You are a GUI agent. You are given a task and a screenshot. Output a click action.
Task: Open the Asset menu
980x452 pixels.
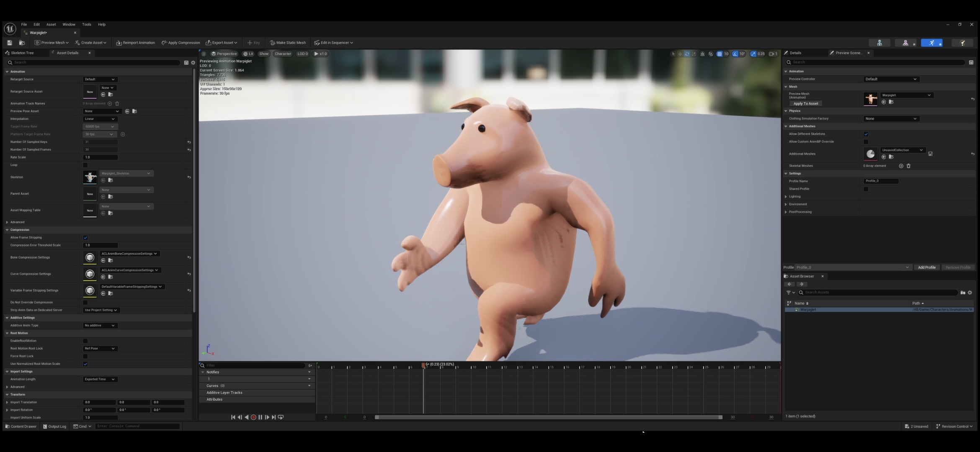click(x=51, y=24)
